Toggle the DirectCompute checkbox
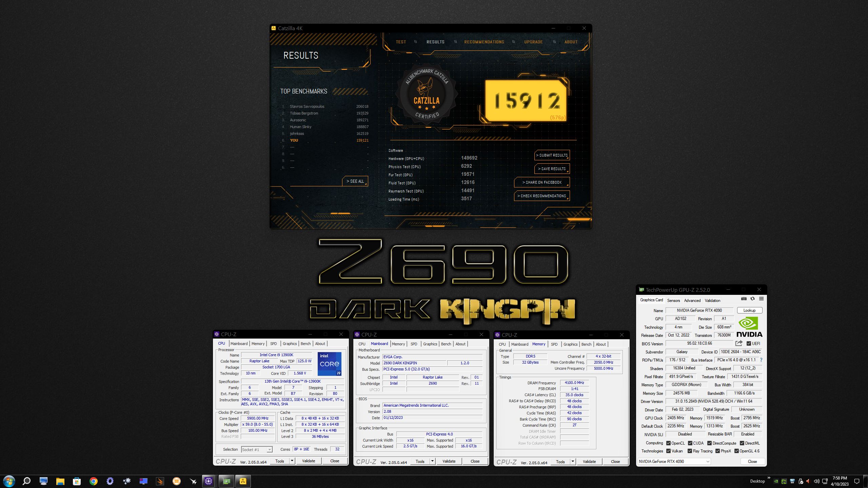Image resolution: width=868 pixels, height=488 pixels. pos(709,443)
